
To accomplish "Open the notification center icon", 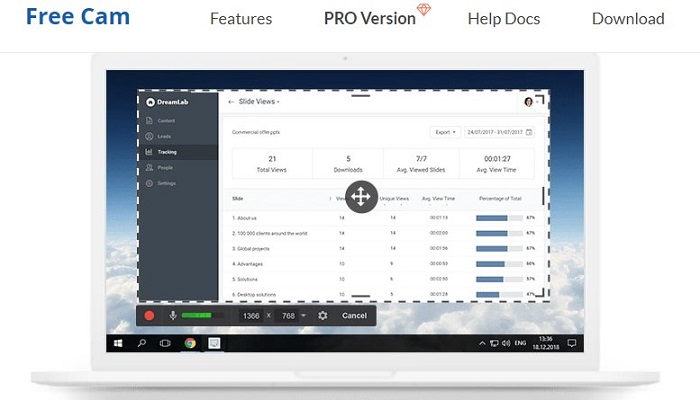I will (x=572, y=343).
